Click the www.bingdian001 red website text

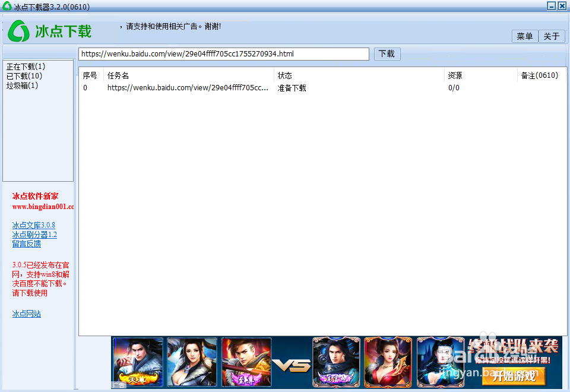tap(43, 207)
